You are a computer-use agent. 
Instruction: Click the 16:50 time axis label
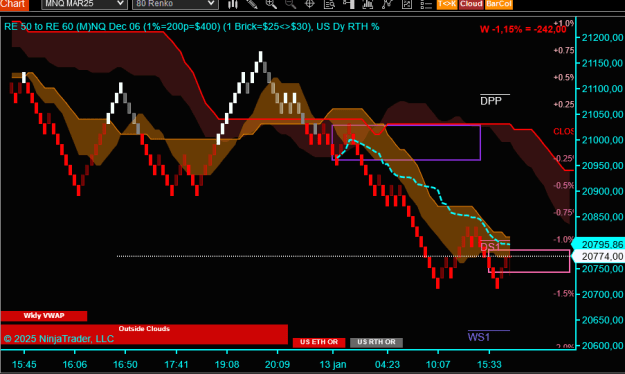click(x=125, y=364)
